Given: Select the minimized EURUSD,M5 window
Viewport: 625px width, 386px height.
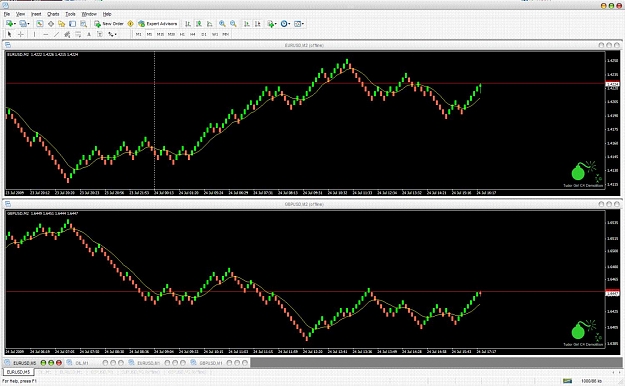Looking at the screenshot, I should (25, 363).
